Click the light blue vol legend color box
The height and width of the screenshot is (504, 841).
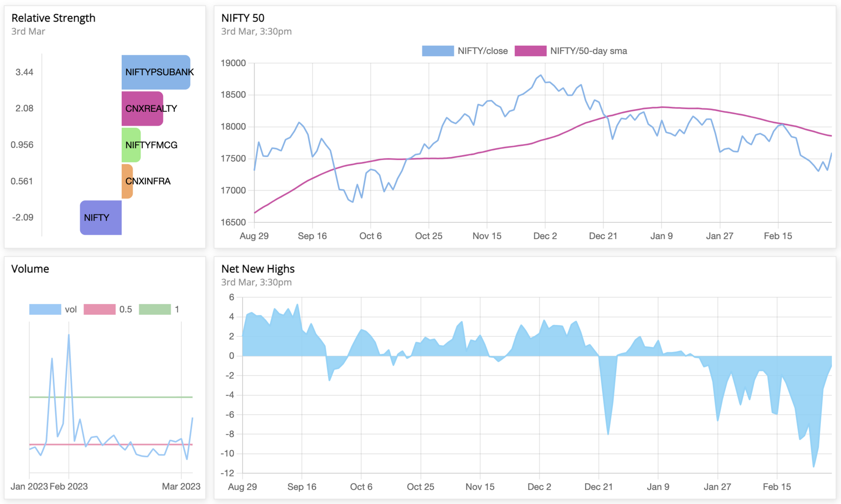coord(45,310)
